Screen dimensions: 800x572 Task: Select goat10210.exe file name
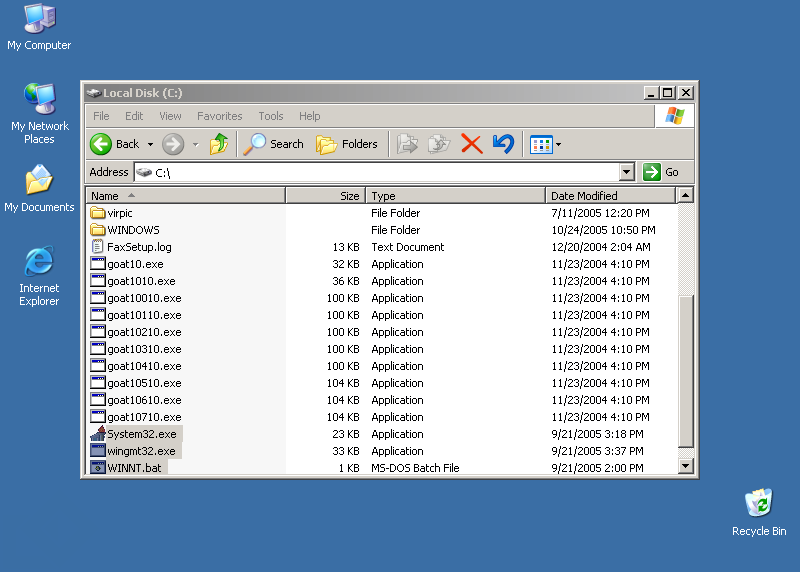(x=144, y=332)
